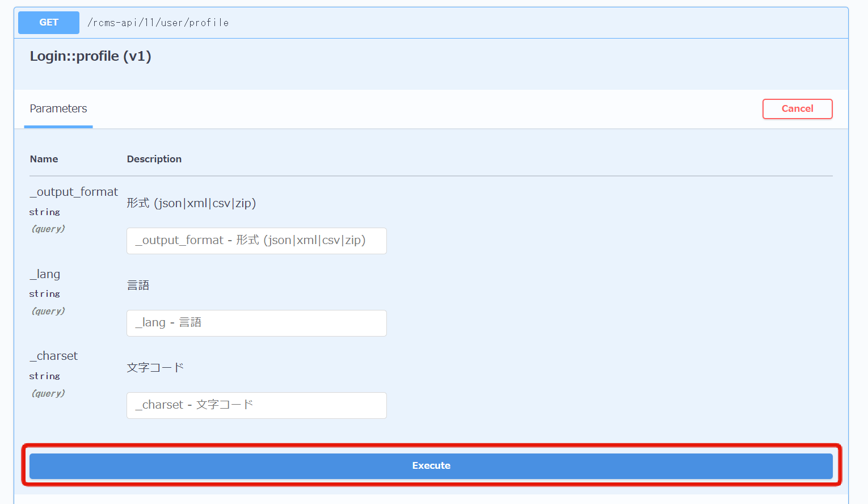
Task: Click the _charset parameter name
Action: pyautogui.click(x=54, y=356)
